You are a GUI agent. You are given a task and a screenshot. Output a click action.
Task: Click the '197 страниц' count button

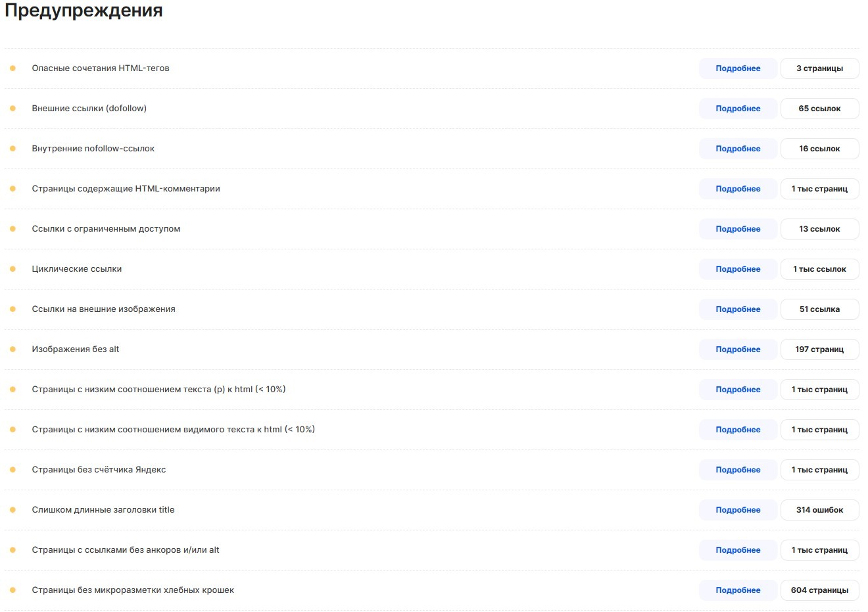819,349
